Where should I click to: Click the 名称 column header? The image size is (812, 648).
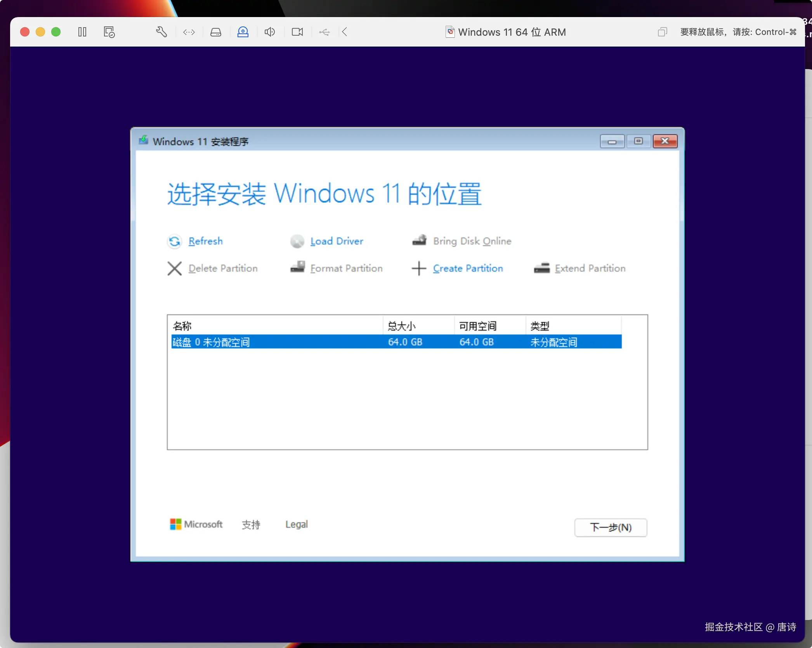tap(182, 326)
